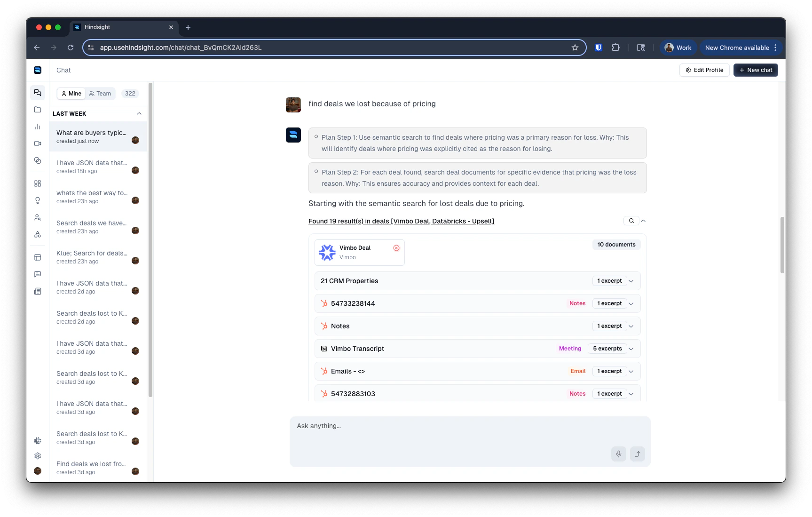This screenshot has width=812, height=517.
Task: Collapse the LAST WEEK chat group
Action: (139, 113)
